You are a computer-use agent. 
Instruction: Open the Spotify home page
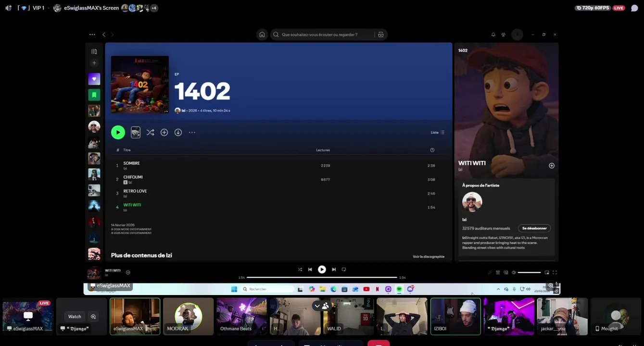(x=262, y=35)
